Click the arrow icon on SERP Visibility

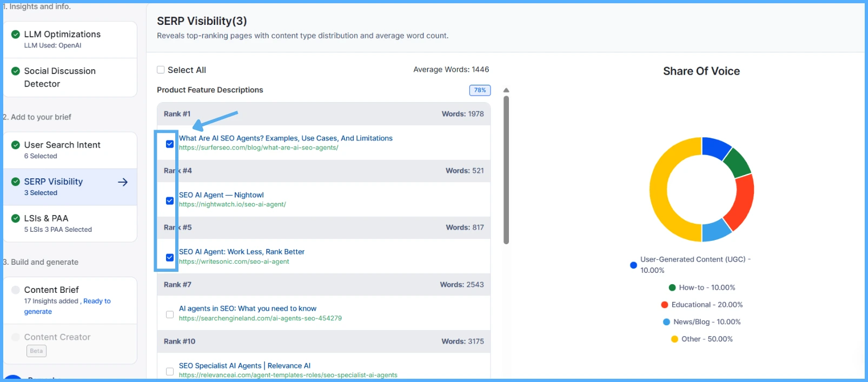pos(123,182)
